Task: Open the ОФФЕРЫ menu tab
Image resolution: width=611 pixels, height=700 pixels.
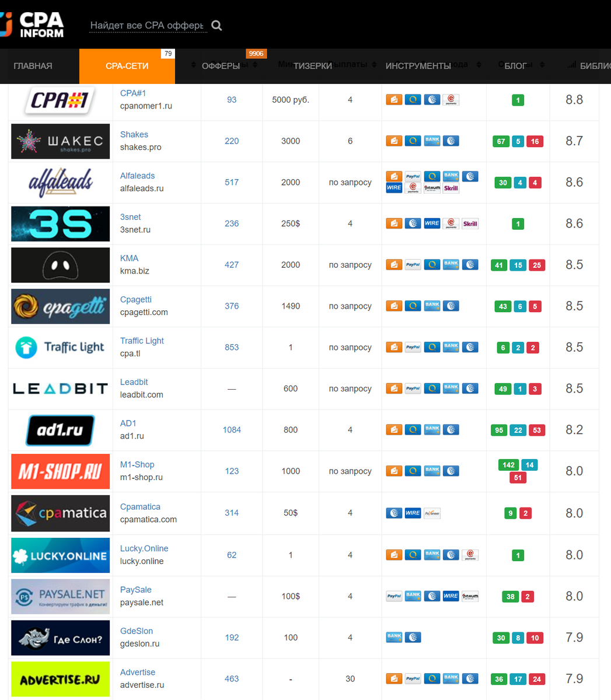Action: [221, 66]
